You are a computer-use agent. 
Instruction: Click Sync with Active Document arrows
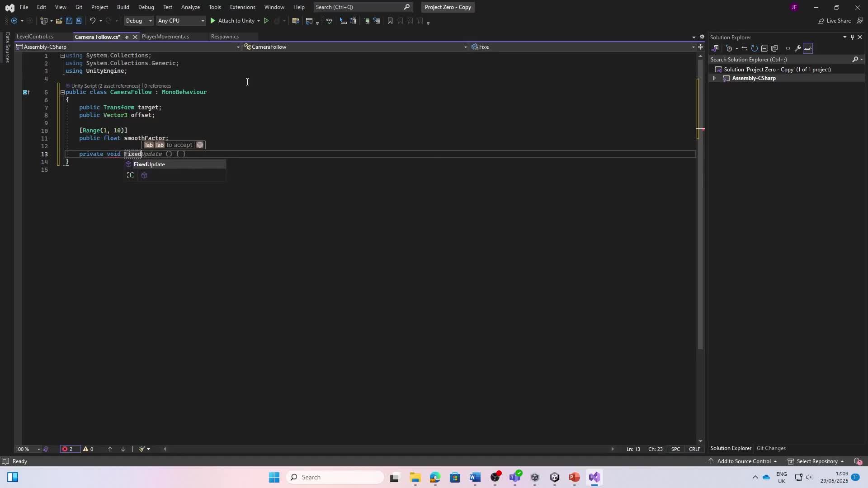[x=745, y=48]
